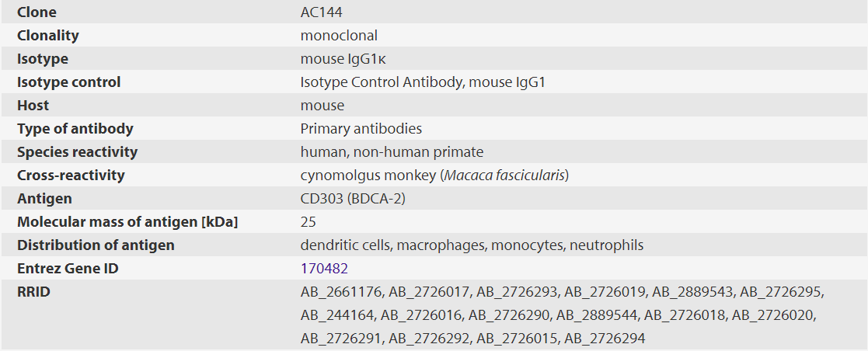This screenshot has width=868, height=351.
Task: Select the CD303 (BDCA-2) antigen value
Action: point(354,199)
